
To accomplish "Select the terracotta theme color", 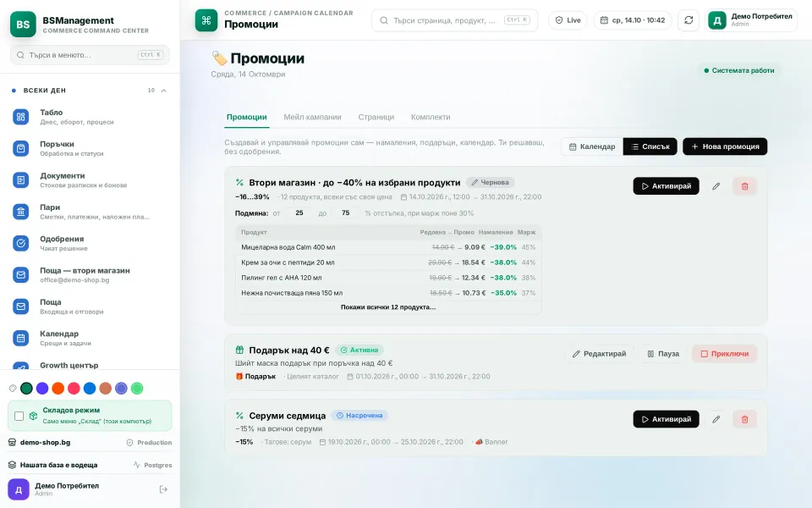I will pyautogui.click(x=106, y=389).
